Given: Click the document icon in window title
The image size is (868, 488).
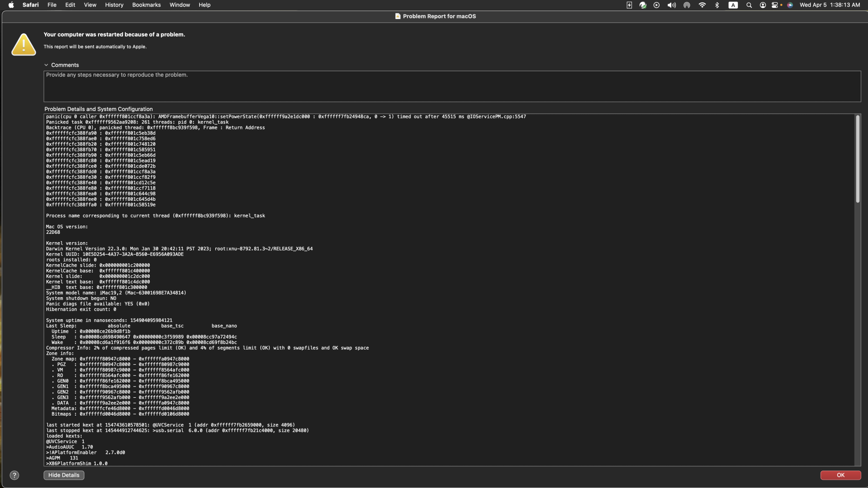Looking at the screenshot, I should (398, 16).
